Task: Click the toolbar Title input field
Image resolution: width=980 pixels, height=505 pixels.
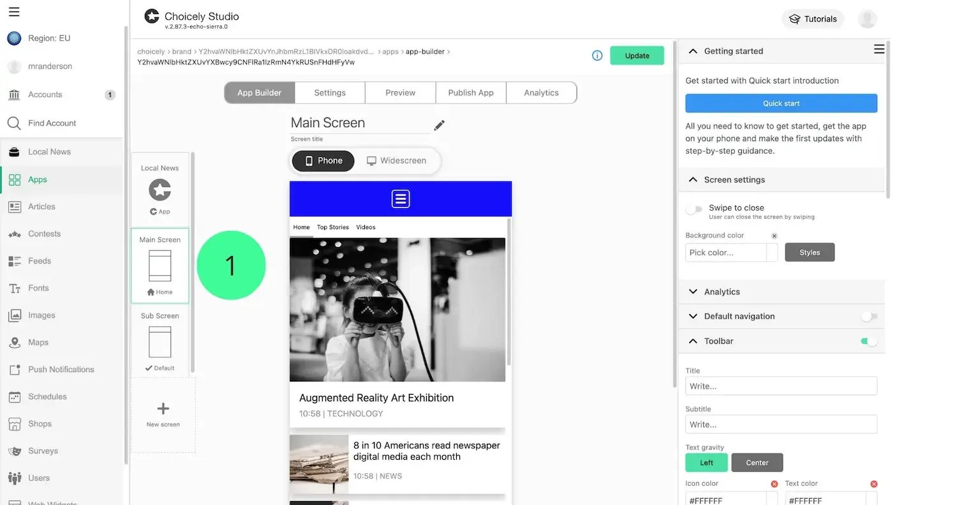Action: [x=781, y=386]
